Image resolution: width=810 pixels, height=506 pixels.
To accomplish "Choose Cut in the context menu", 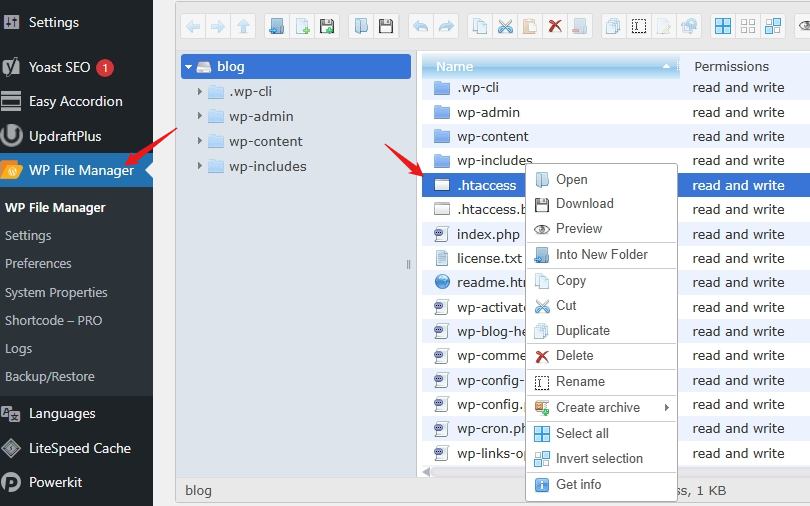I will (x=601, y=306).
